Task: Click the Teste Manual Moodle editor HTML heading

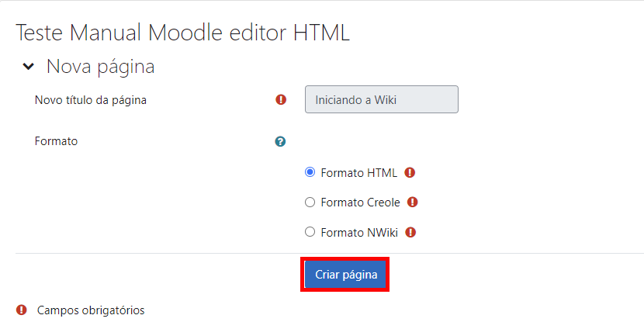Action: 182,33
